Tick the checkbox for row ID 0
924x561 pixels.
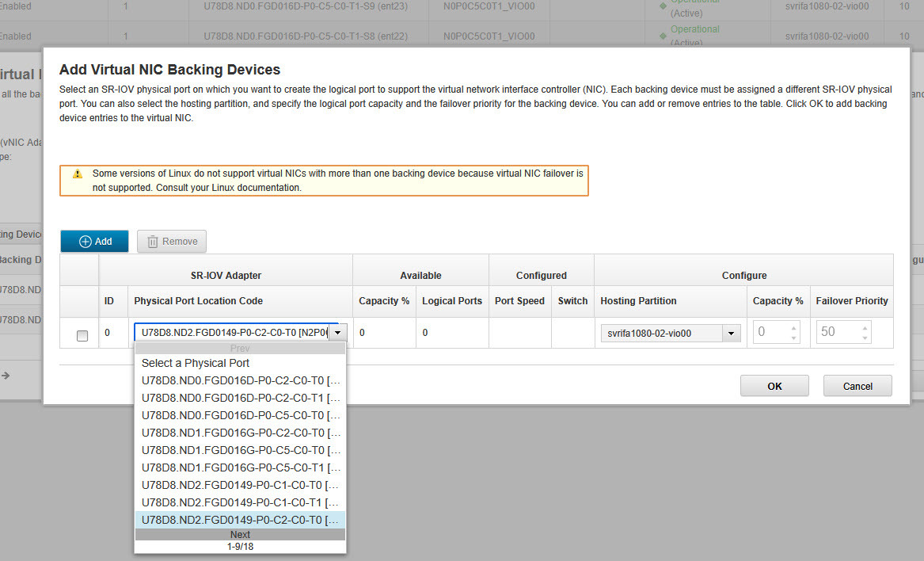pyautogui.click(x=82, y=336)
